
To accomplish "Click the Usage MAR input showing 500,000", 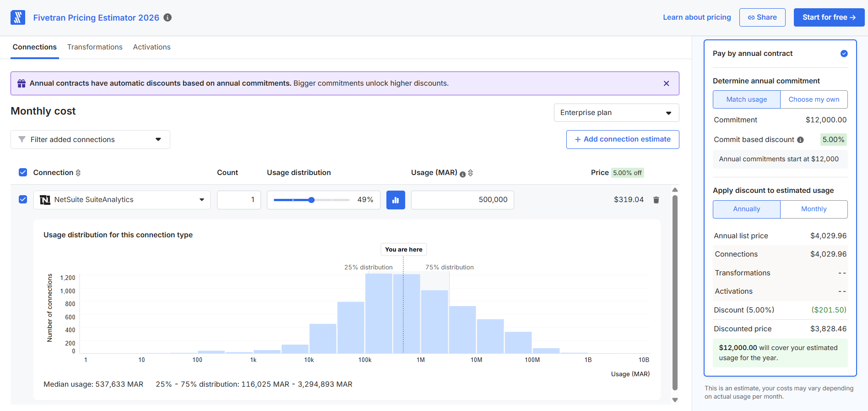I will pyautogui.click(x=462, y=200).
